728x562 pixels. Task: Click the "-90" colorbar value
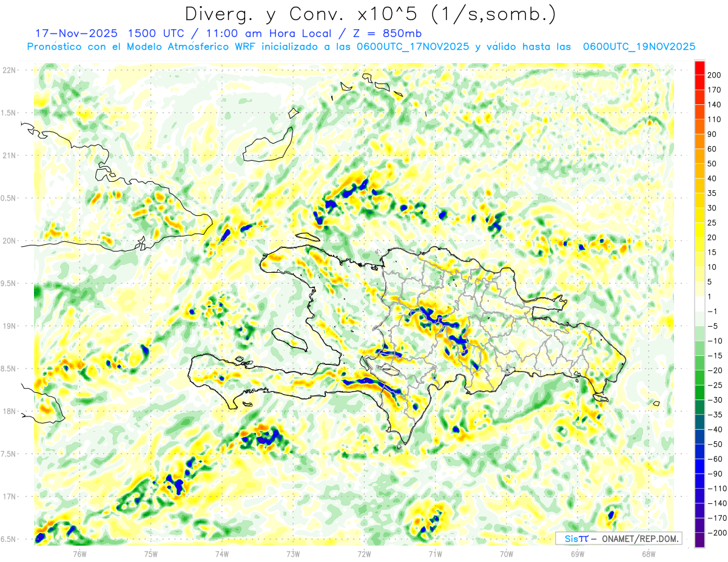click(x=716, y=474)
